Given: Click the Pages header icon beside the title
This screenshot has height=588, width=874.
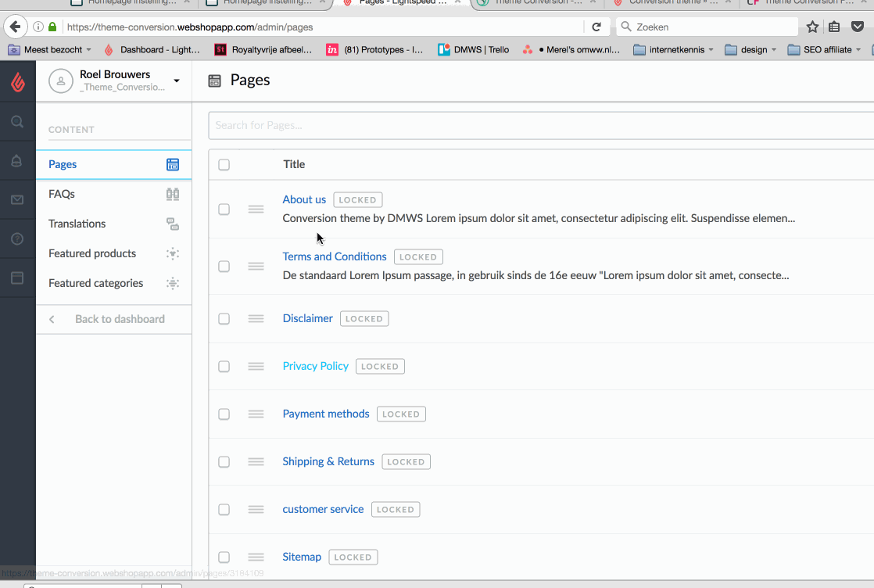Looking at the screenshot, I should coord(215,81).
